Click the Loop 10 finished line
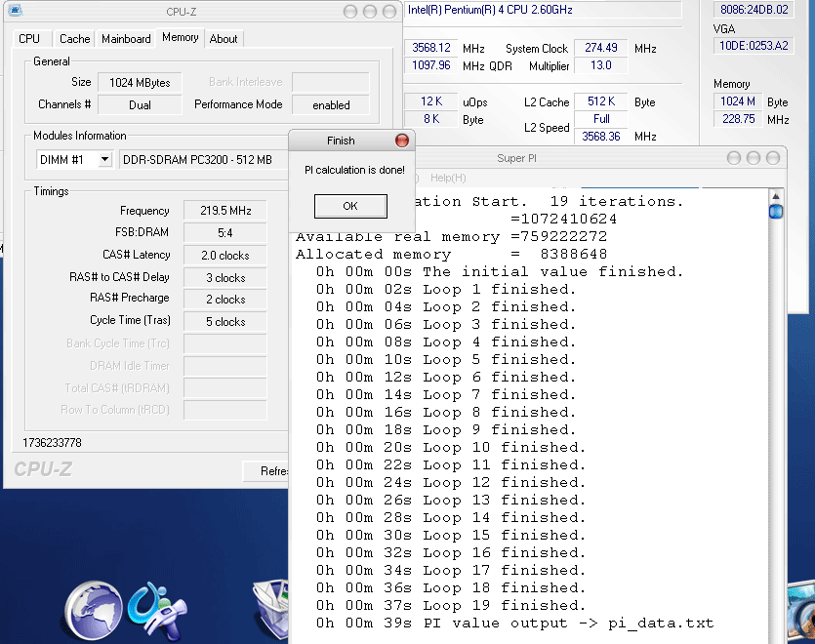Image resolution: width=815 pixels, height=644 pixels. pos(451,448)
